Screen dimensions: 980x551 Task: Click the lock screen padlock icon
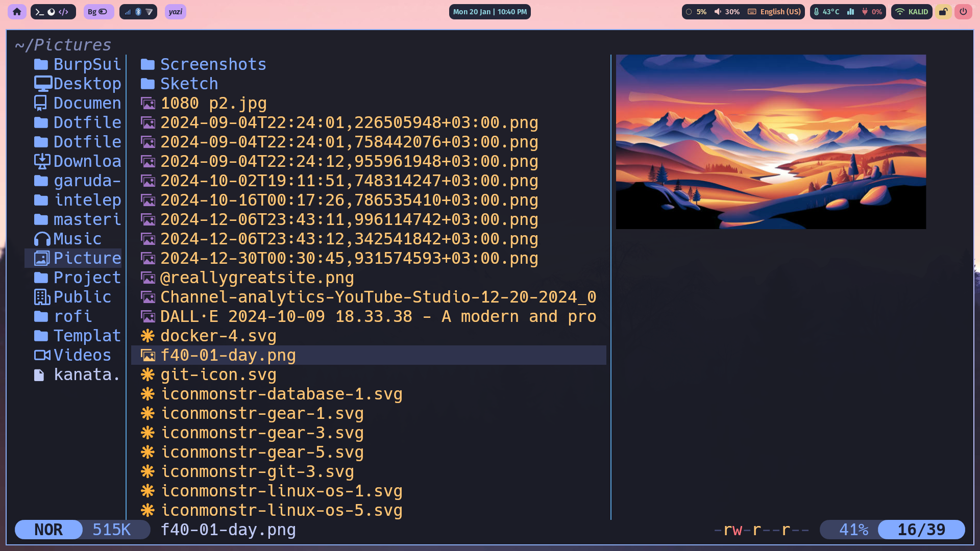[x=943, y=12]
